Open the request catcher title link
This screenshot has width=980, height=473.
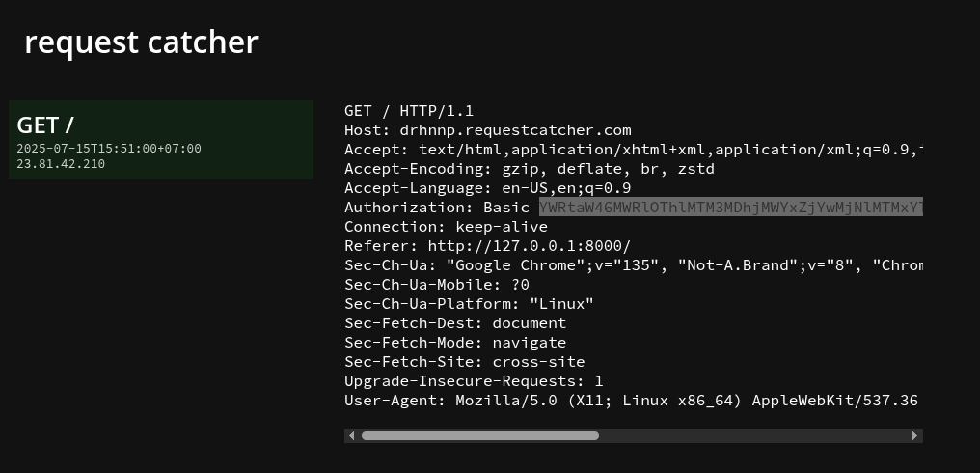click(141, 42)
